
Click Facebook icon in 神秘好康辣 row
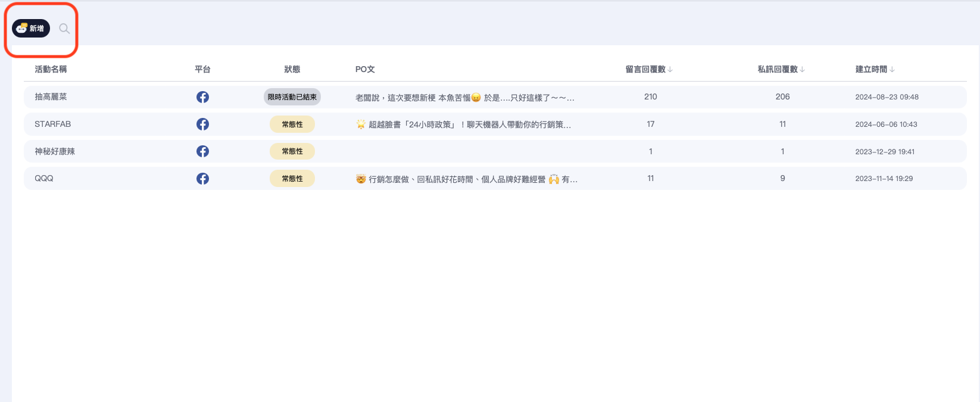pyautogui.click(x=202, y=151)
